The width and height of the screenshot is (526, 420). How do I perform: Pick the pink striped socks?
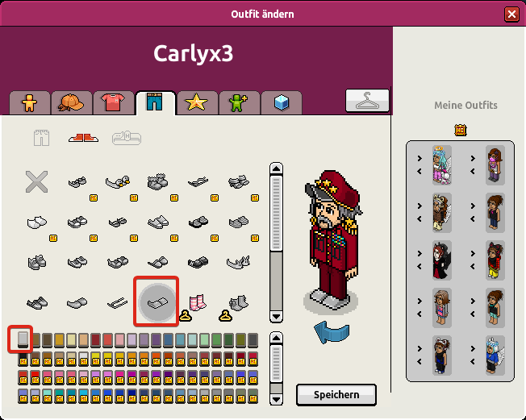[x=197, y=302]
